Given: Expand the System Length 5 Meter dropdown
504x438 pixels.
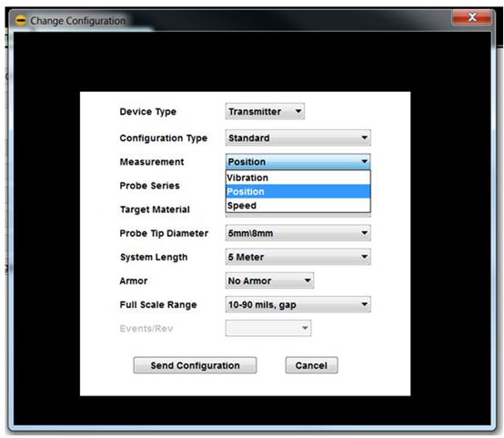Looking at the screenshot, I should [x=298, y=257].
